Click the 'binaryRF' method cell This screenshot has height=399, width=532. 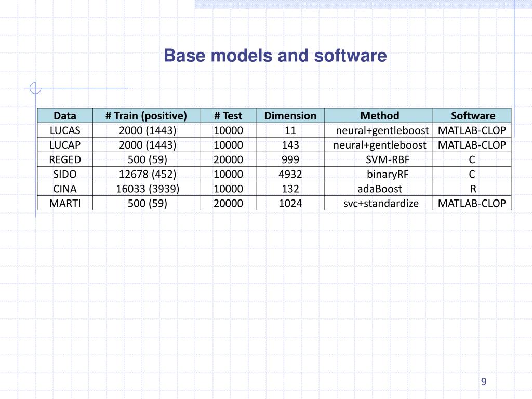point(379,174)
